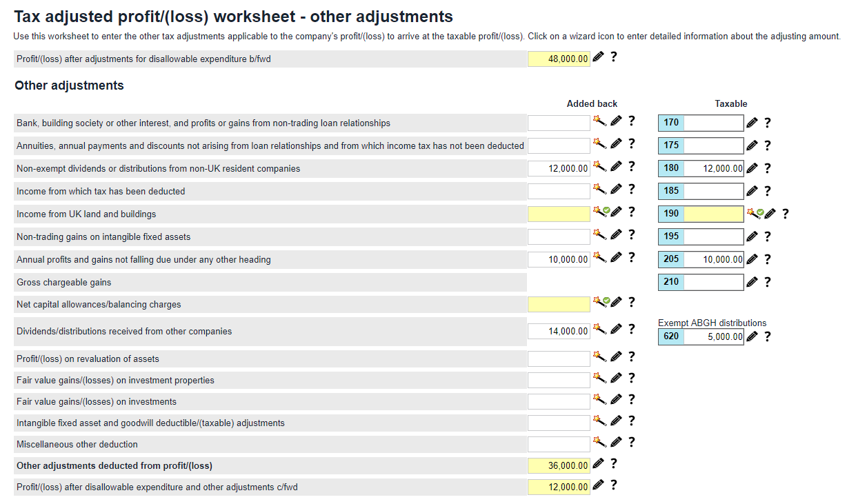The width and height of the screenshot is (847, 504).
Task: Click help question mark beside box 205
Action: click(768, 259)
